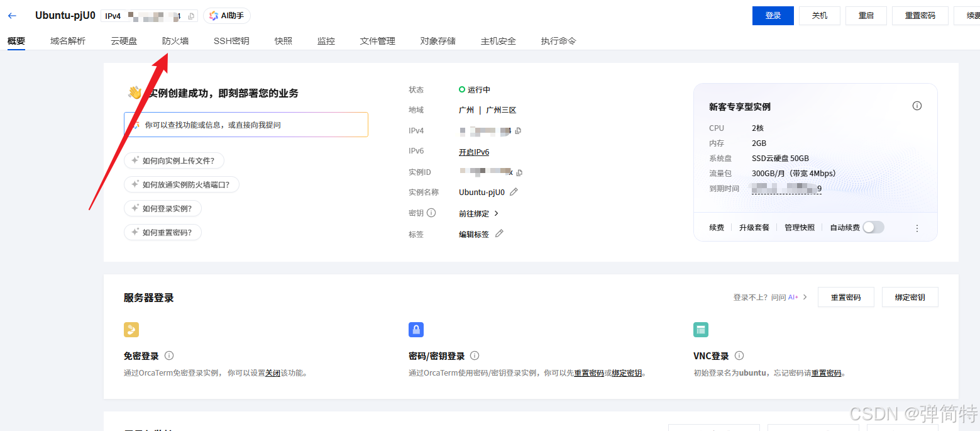Click the 重启 restart button

866,16
